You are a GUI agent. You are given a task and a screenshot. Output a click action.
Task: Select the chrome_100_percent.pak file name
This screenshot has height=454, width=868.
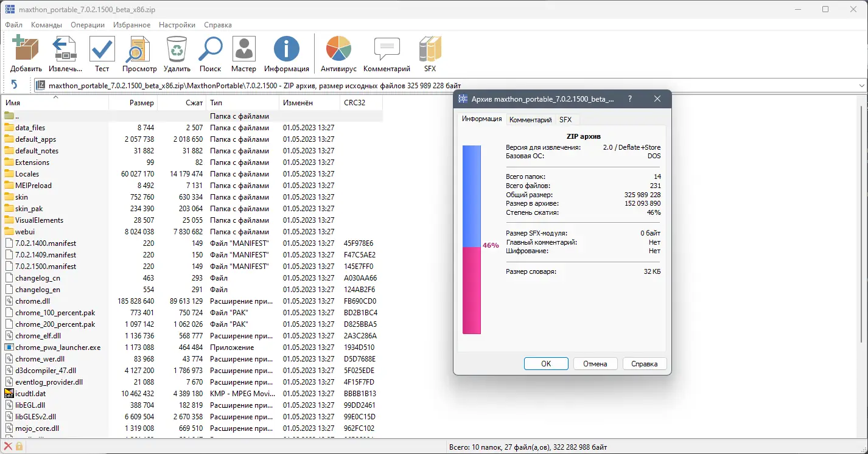55,313
